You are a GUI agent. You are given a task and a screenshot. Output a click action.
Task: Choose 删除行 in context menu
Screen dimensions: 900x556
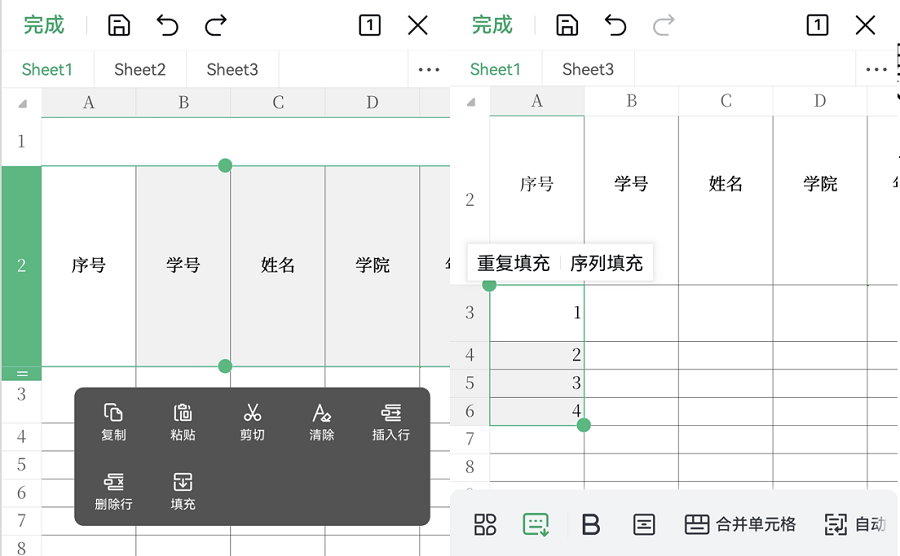pyautogui.click(x=113, y=491)
